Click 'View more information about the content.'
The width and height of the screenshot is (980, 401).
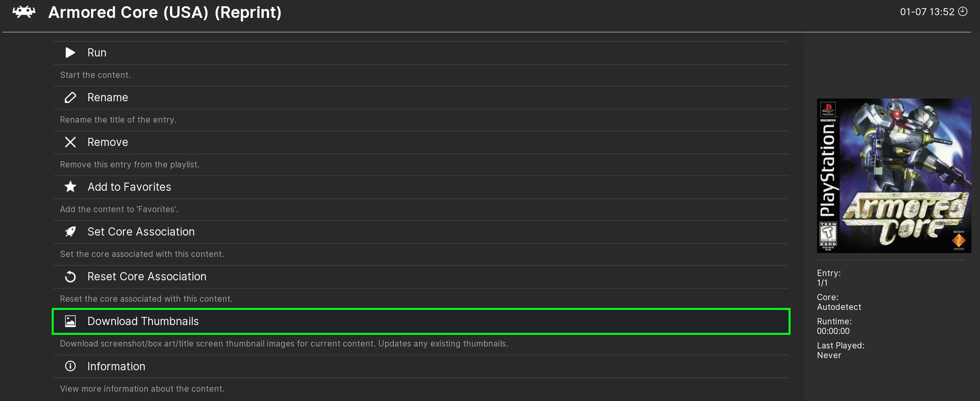click(142, 389)
